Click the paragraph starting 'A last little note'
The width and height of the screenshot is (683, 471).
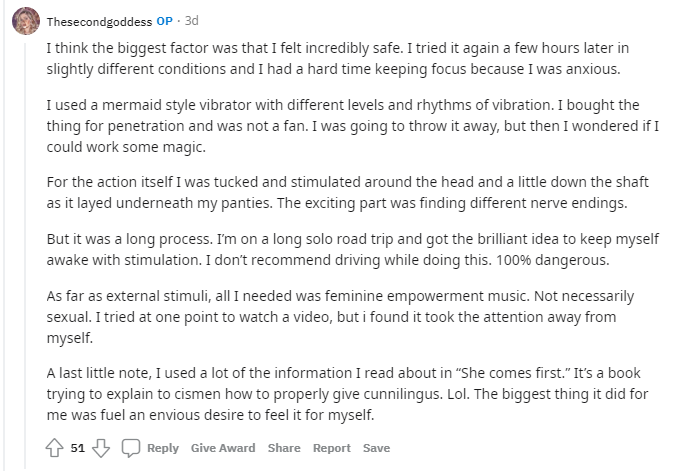click(347, 394)
